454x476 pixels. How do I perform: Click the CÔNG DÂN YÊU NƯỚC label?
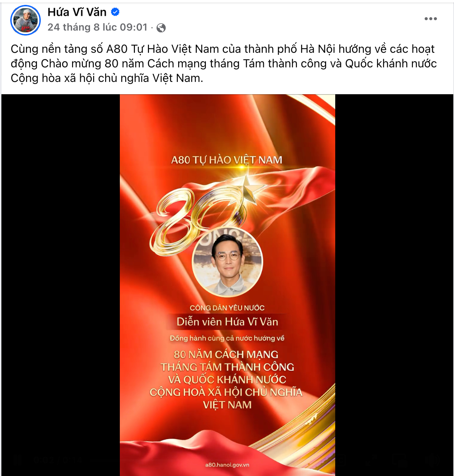tap(227, 308)
